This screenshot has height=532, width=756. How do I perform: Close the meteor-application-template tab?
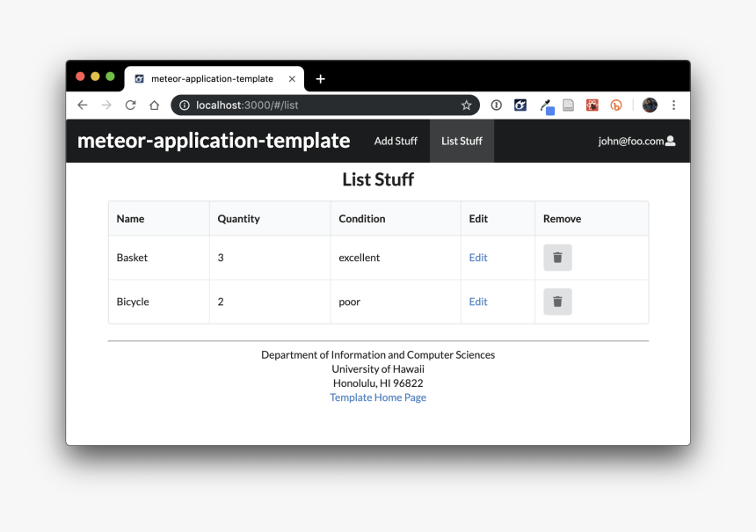click(292, 79)
